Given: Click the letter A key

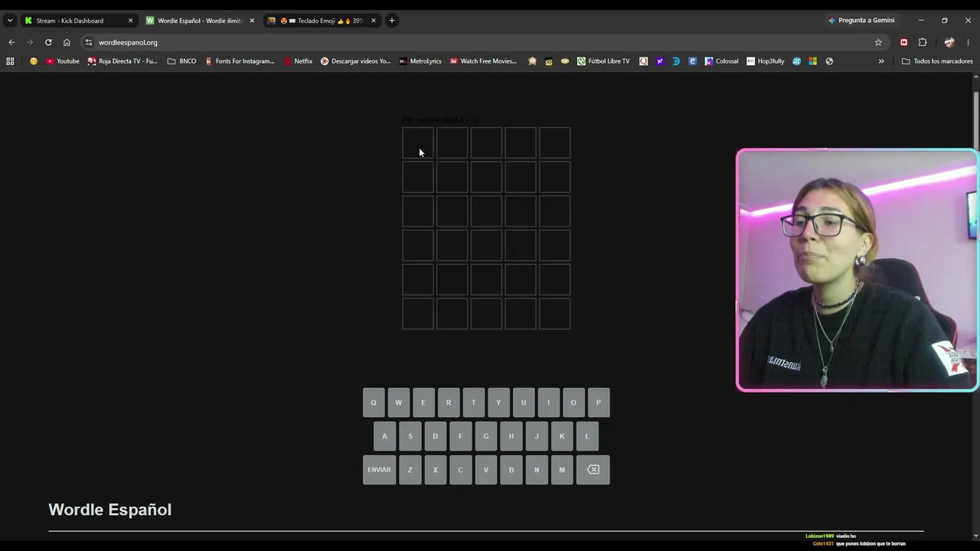Looking at the screenshot, I should pyautogui.click(x=384, y=436).
